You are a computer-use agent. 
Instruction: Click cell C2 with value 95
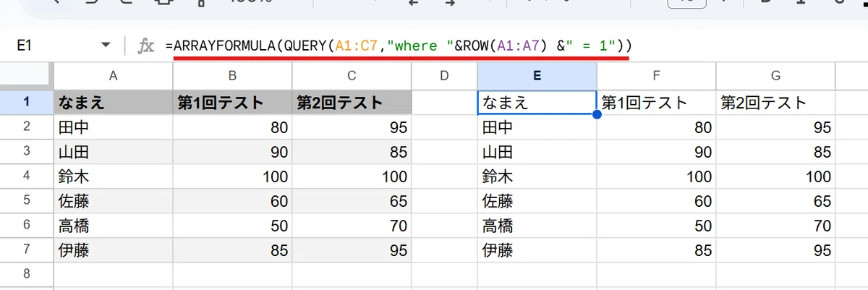[352, 127]
